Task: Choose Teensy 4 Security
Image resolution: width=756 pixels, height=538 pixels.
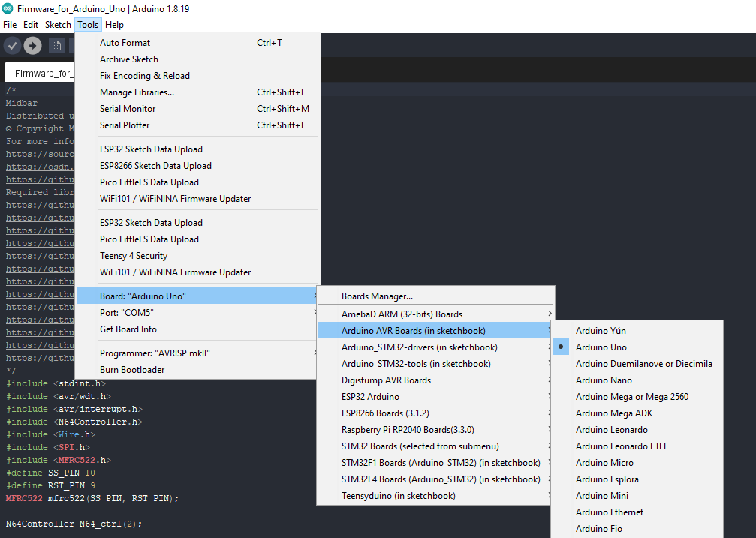Action: [x=197, y=256]
